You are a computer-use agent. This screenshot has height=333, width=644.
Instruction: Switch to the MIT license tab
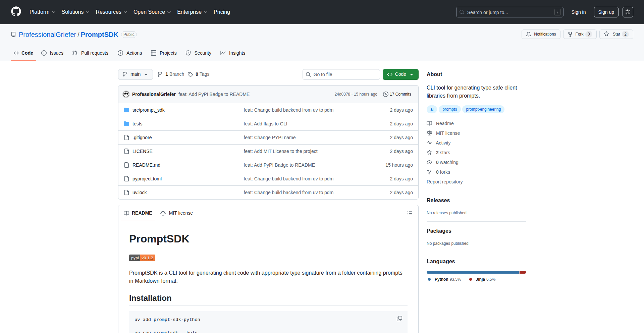tap(177, 213)
